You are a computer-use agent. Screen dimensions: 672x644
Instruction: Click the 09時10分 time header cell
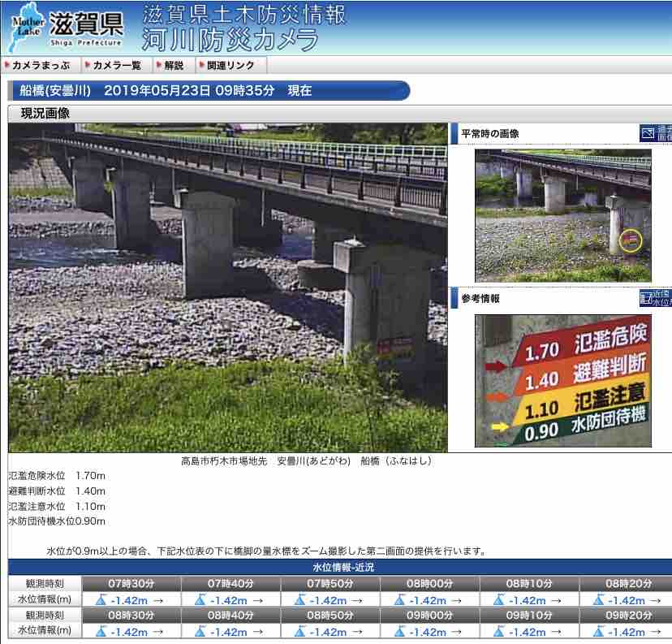tap(529, 616)
